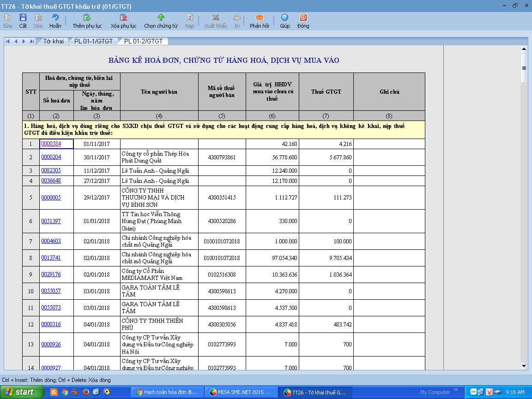Viewport: 532px width, 399px height.
Task: Open invoice link 0029176
Action: click(x=51, y=274)
